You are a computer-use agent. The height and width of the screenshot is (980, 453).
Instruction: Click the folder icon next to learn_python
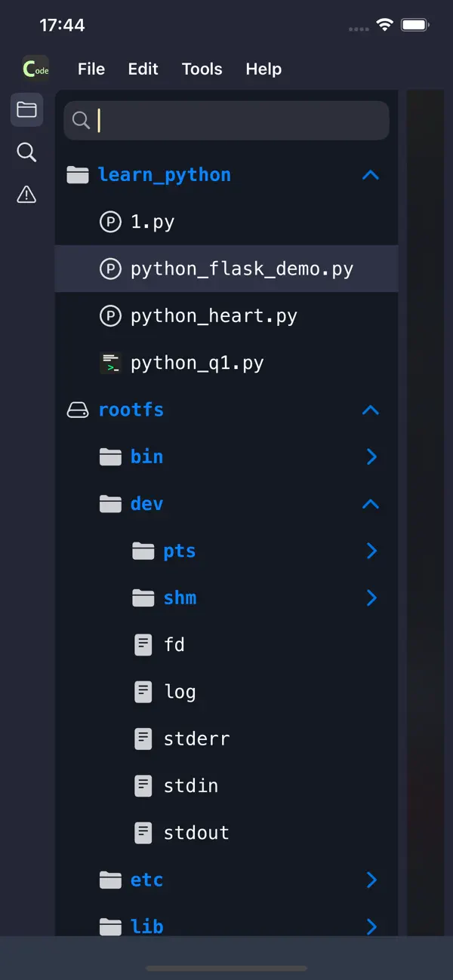(78, 174)
